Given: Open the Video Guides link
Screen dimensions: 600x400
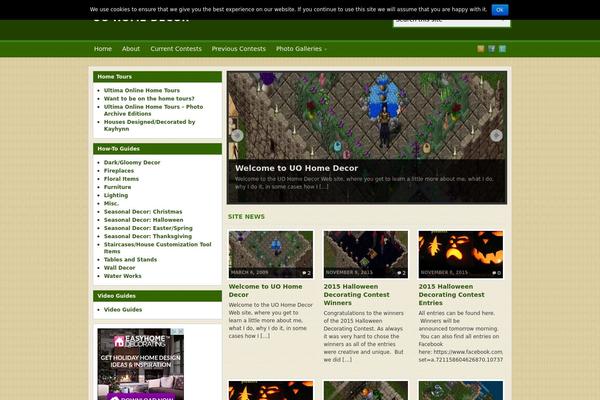Looking at the screenshot, I should (x=123, y=309).
